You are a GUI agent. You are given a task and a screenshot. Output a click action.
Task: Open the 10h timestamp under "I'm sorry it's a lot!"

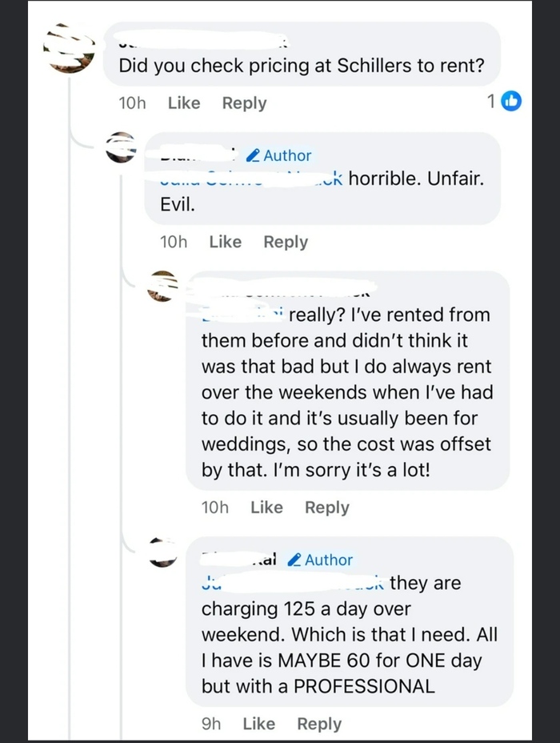point(214,508)
